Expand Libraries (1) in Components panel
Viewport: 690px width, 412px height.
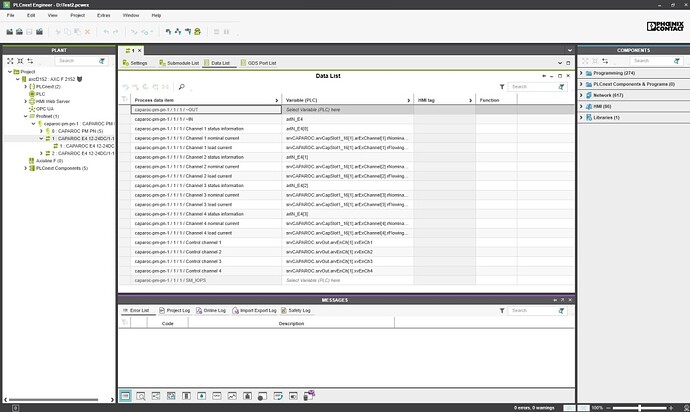581,118
